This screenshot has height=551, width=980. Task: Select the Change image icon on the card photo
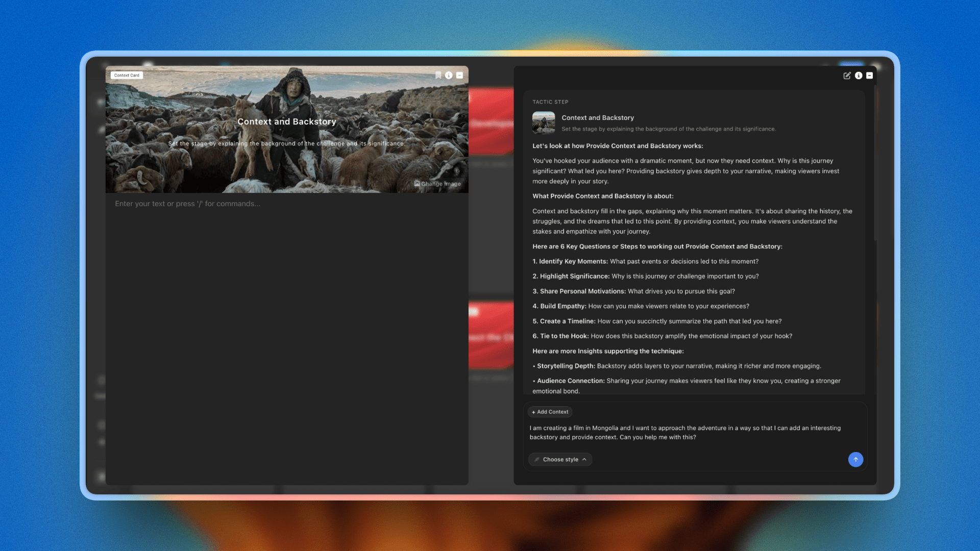coord(416,184)
